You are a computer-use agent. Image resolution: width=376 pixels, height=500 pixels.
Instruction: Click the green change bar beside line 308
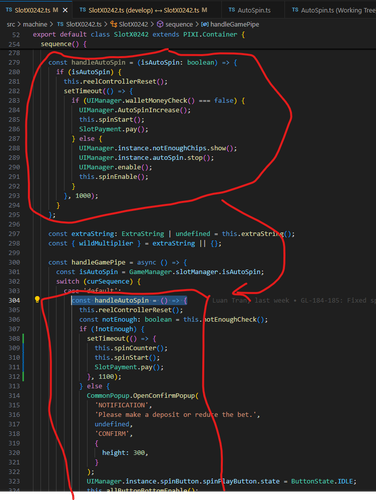[23, 338]
